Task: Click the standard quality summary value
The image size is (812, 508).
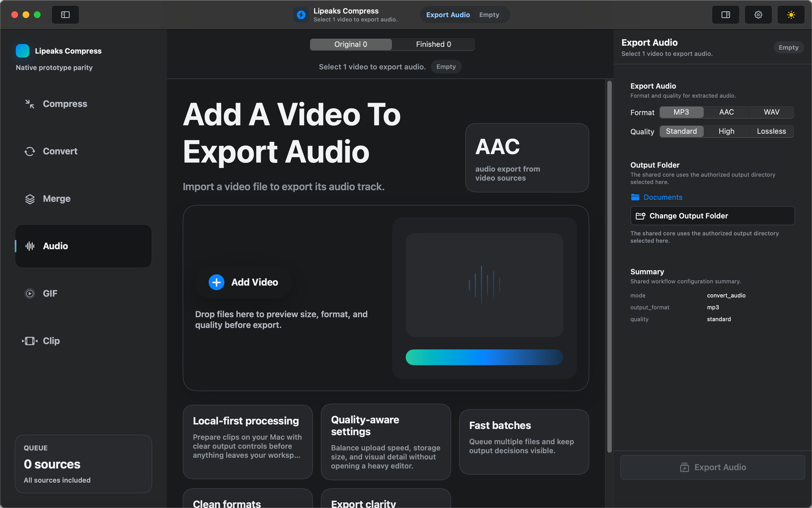Action: point(719,319)
